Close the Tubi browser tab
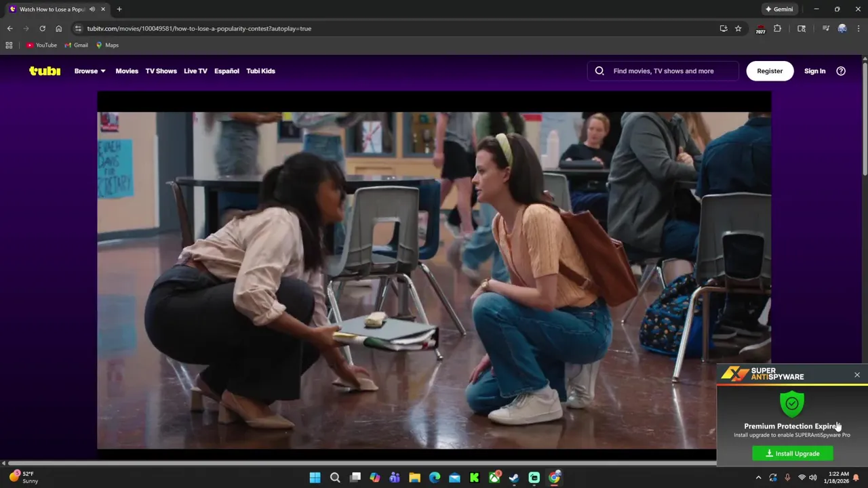The width and height of the screenshot is (868, 488). (x=103, y=9)
